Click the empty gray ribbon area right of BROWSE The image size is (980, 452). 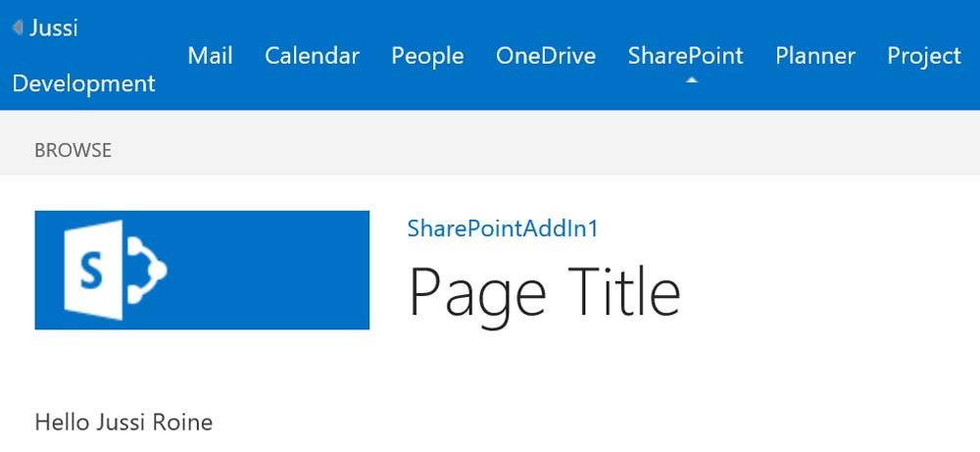click(539, 151)
